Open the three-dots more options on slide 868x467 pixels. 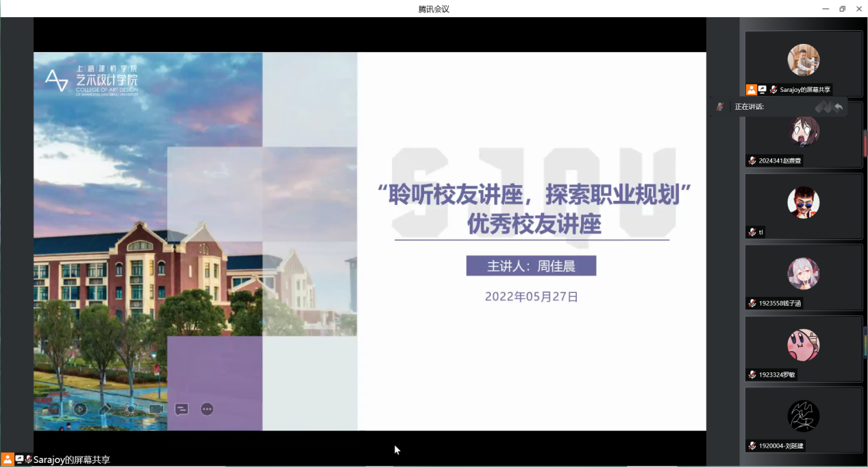(x=207, y=409)
